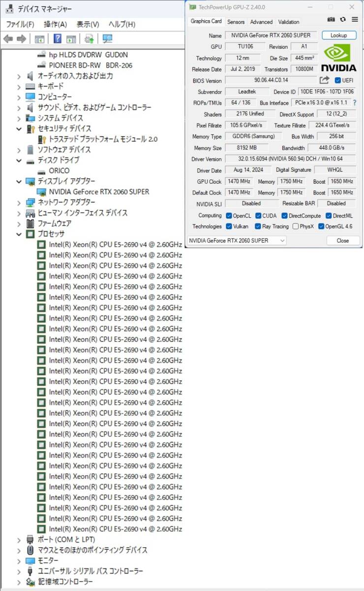The image size is (364, 591).
Task: Open the ファイル(F) menu
Action: [x=20, y=24]
